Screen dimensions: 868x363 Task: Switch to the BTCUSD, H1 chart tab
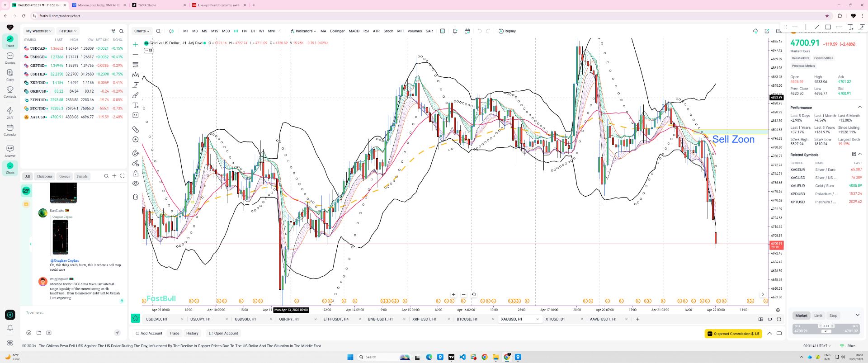pos(467,319)
